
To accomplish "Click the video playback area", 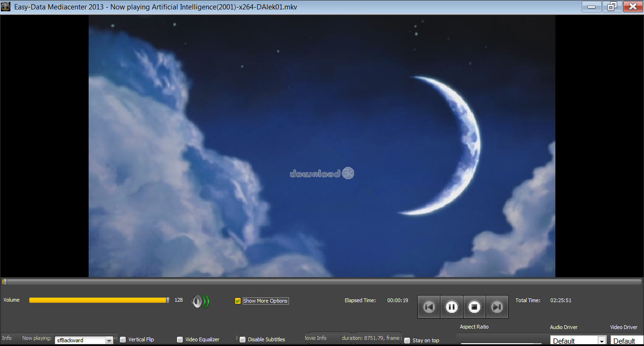I will [322, 146].
